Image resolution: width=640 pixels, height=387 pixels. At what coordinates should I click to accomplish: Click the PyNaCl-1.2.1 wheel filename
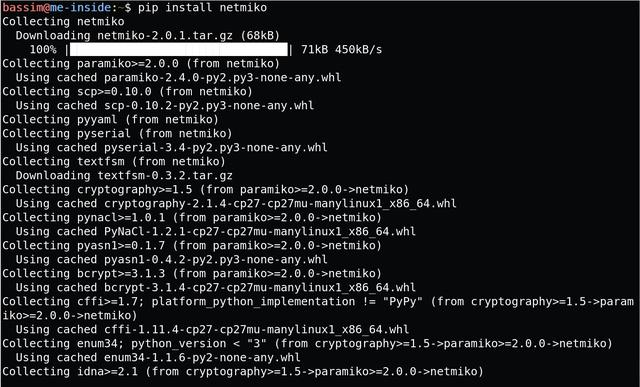260,231
